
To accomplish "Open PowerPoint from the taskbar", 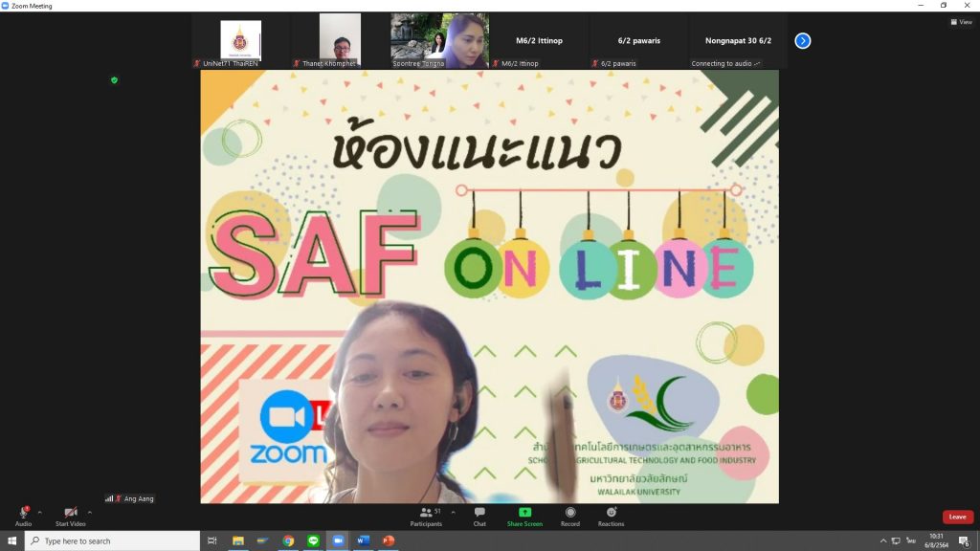I will [x=388, y=540].
